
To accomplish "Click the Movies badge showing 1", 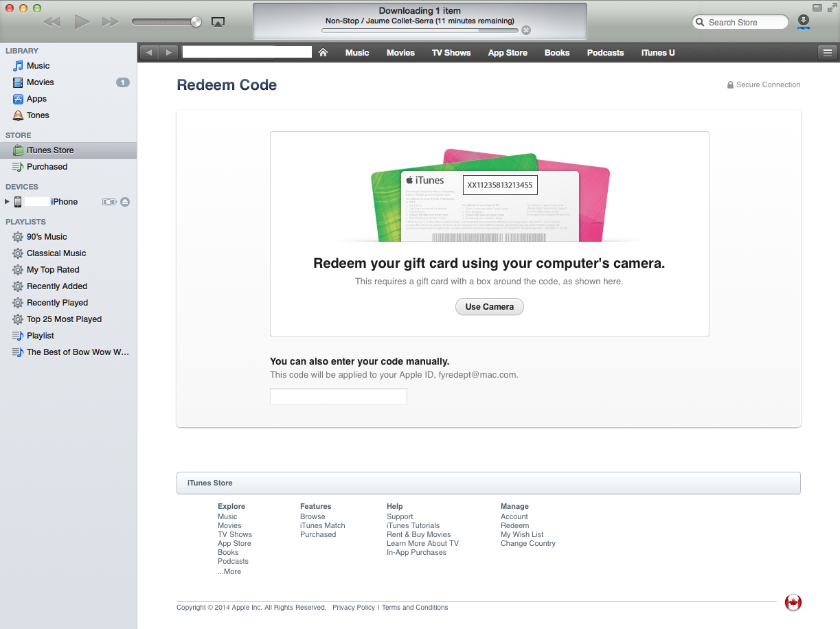I will [122, 82].
